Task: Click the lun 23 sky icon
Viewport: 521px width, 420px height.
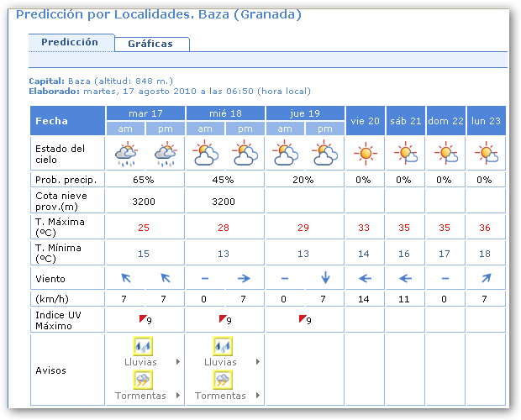Action: click(x=486, y=155)
